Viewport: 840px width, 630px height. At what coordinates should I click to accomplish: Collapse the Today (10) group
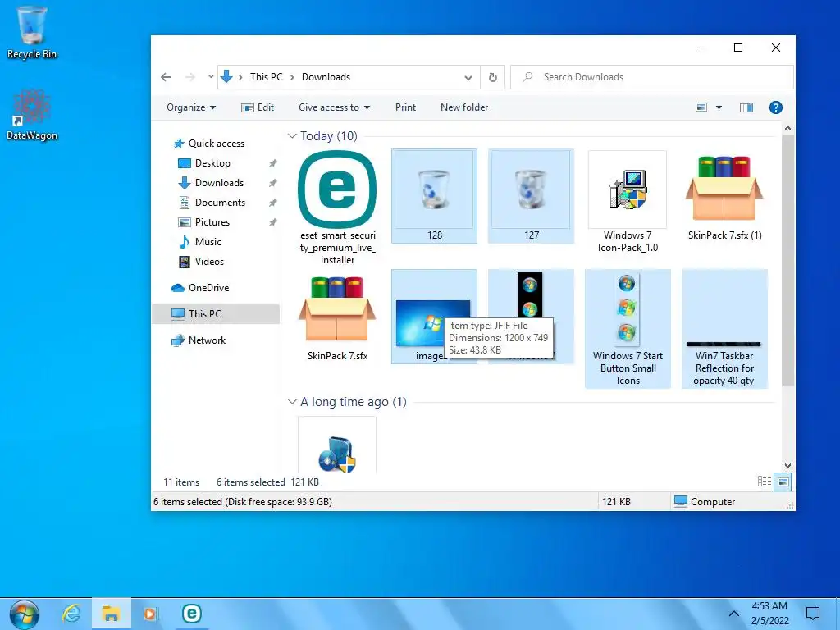(x=292, y=136)
